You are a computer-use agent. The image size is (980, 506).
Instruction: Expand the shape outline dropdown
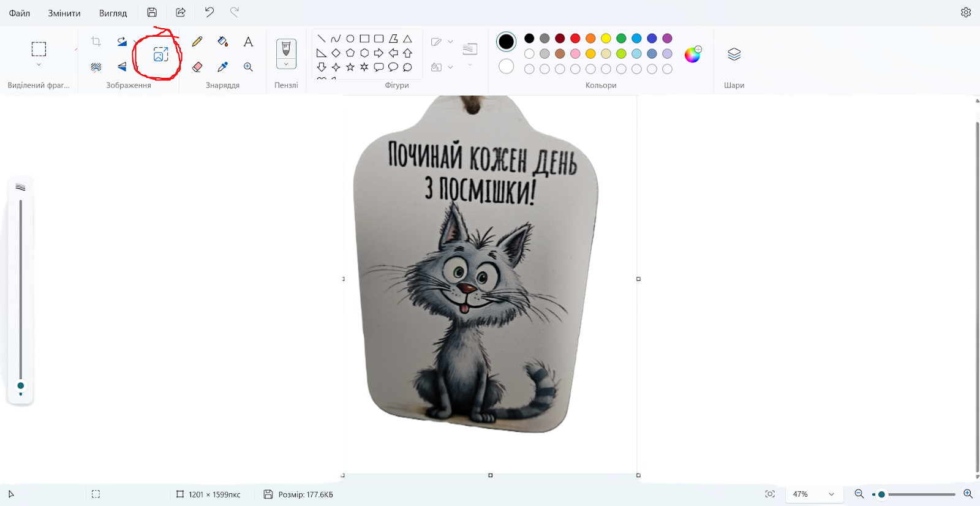click(x=450, y=42)
